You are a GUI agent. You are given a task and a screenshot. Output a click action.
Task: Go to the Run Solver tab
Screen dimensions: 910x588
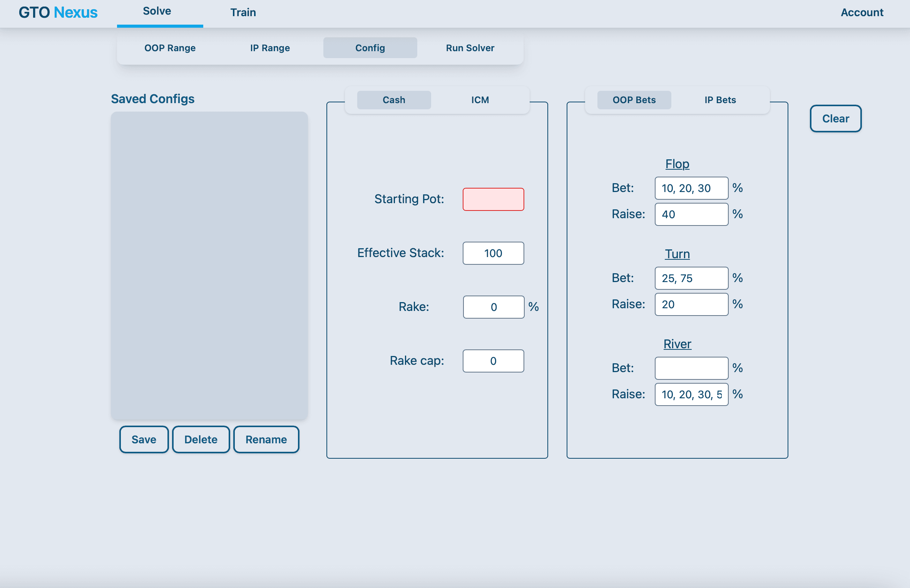470,48
